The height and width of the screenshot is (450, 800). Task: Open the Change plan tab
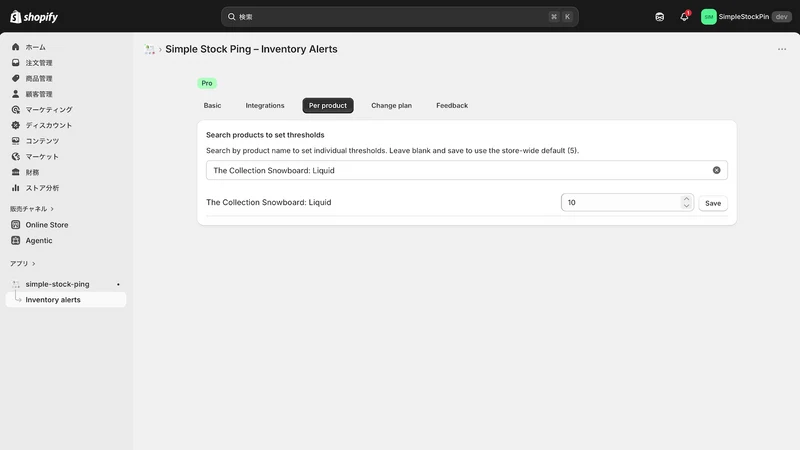(391, 106)
